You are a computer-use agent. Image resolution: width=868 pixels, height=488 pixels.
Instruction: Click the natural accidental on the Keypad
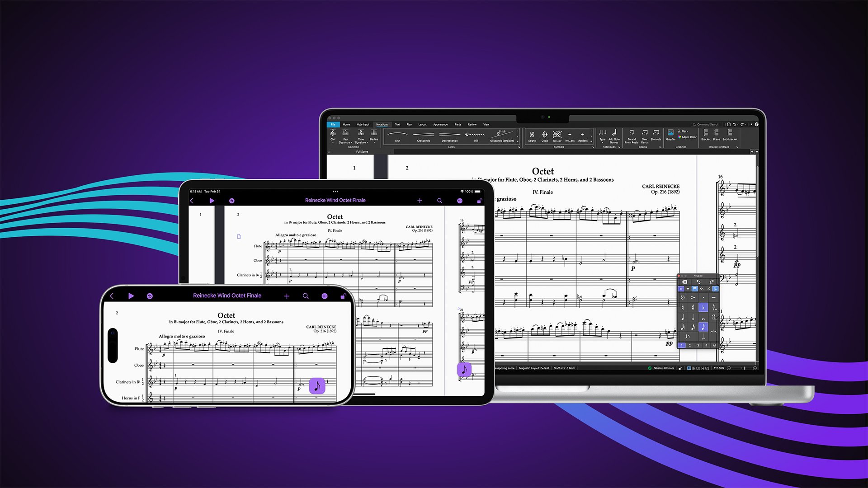coord(683,307)
